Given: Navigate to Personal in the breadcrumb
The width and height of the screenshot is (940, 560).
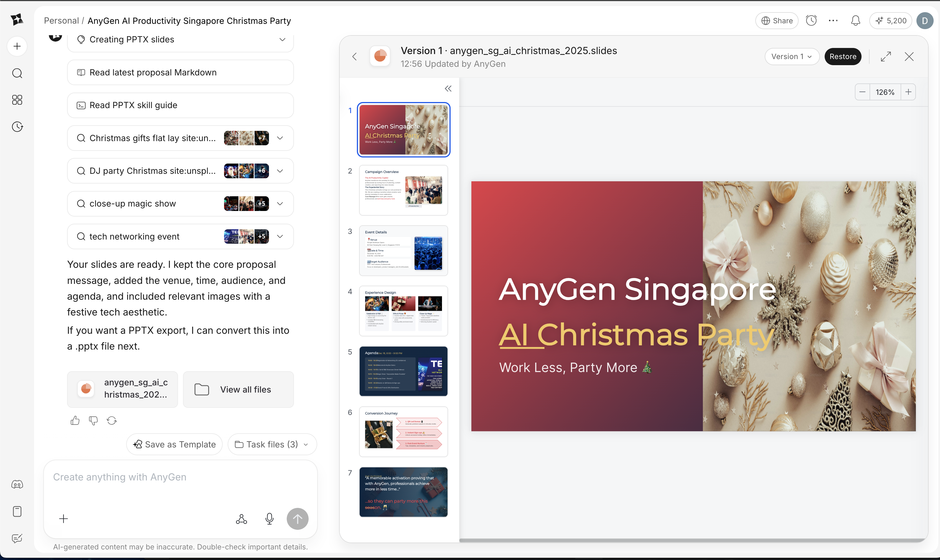Looking at the screenshot, I should tap(61, 21).
